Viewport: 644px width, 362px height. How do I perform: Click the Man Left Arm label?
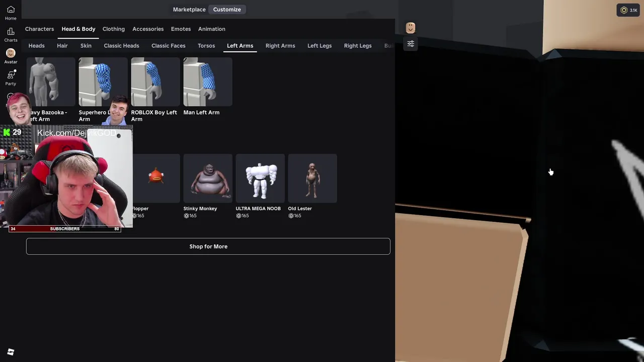click(x=201, y=113)
